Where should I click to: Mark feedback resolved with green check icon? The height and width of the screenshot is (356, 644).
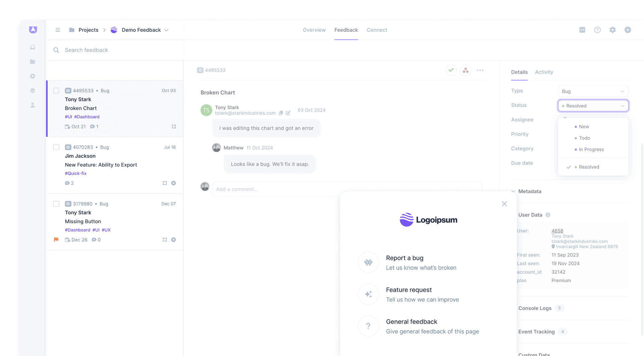(x=451, y=70)
